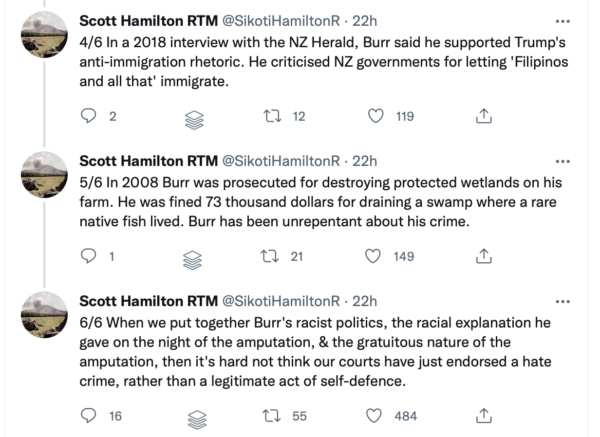The width and height of the screenshot is (600, 437).
Task: Like the 6/6 tweet with 484 likes
Action: coord(376,415)
